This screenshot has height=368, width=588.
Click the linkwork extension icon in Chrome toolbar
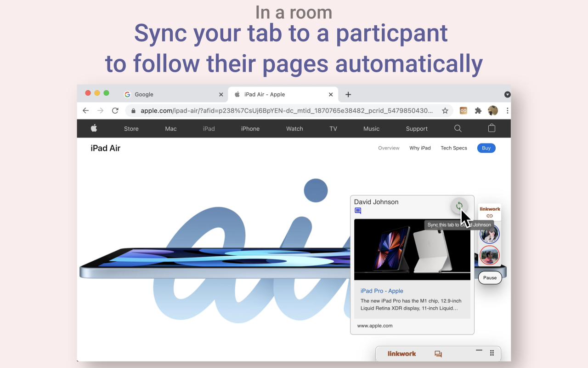464,111
